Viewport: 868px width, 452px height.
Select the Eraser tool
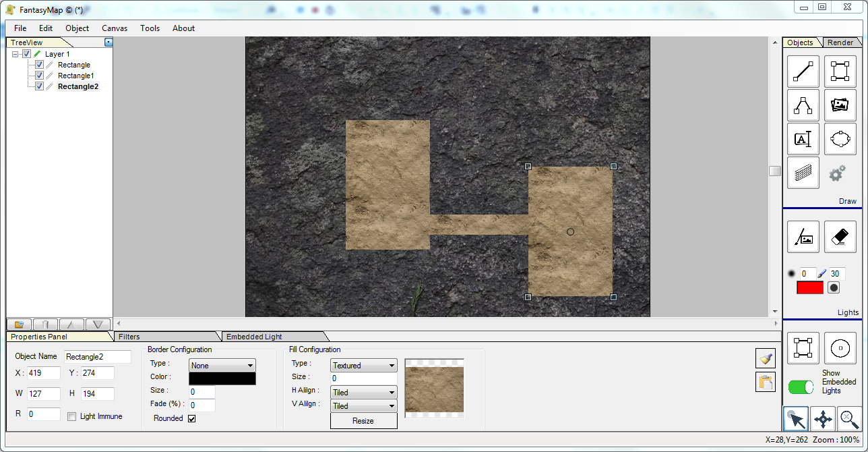click(x=840, y=237)
